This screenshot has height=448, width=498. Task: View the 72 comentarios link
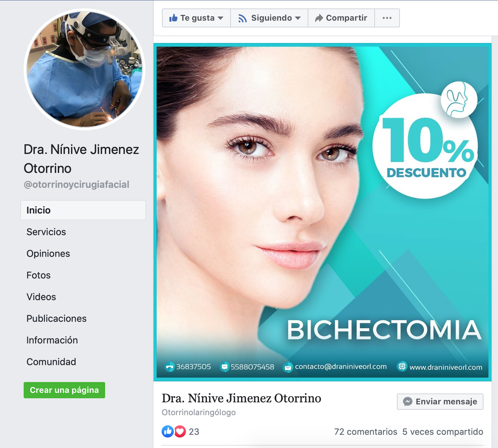click(x=365, y=432)
